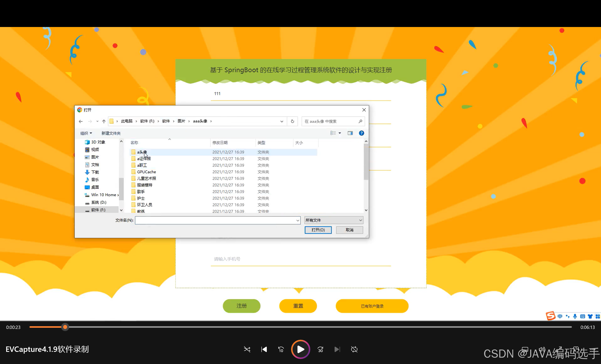Expand the view options dropdown arrow

(340, 133)
